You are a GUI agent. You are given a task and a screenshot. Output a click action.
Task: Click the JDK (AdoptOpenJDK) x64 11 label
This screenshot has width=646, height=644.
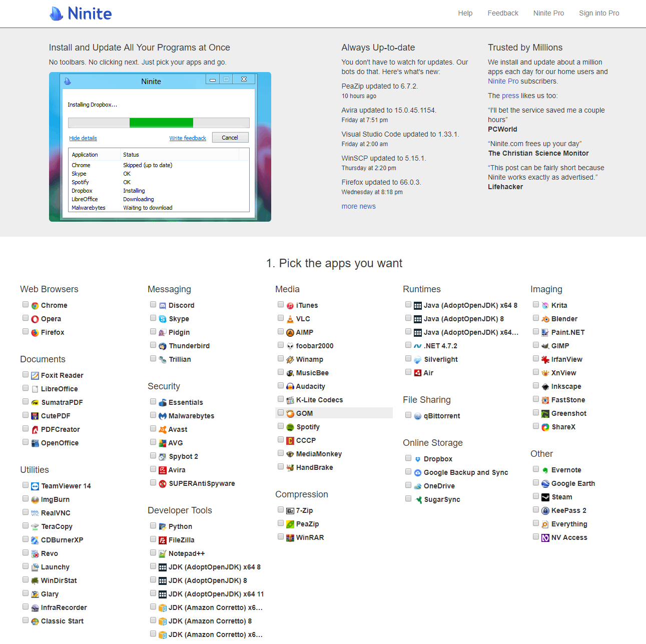(x=216, y=594)
